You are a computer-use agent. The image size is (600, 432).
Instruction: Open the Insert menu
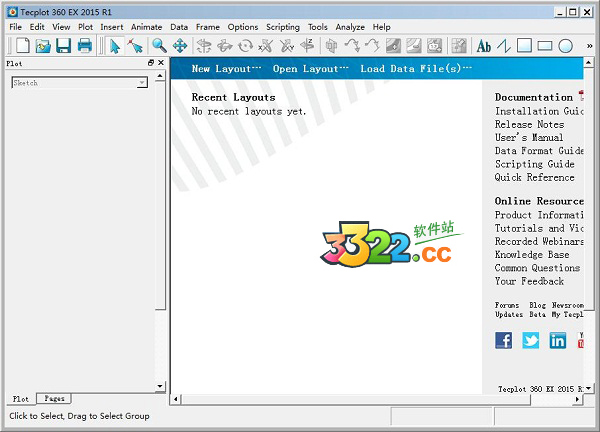[112, 27]
